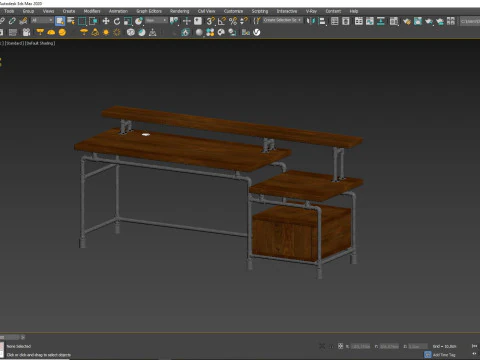Click the Render in Cloud teapot icon
This screenshot has height=360, width=480.
[440, 21]
